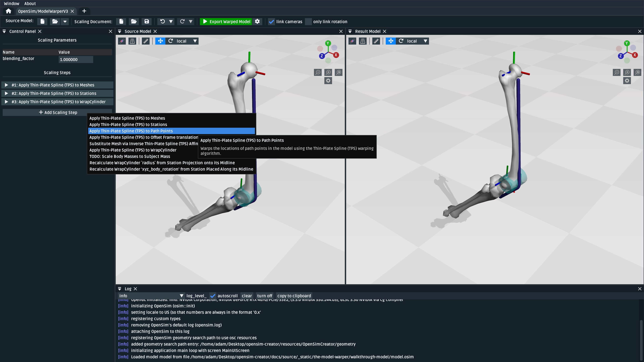Zoom in in Source Model viewport
Image resolution: width=644 pixels, height=362 pixels.
coord(328,72)
